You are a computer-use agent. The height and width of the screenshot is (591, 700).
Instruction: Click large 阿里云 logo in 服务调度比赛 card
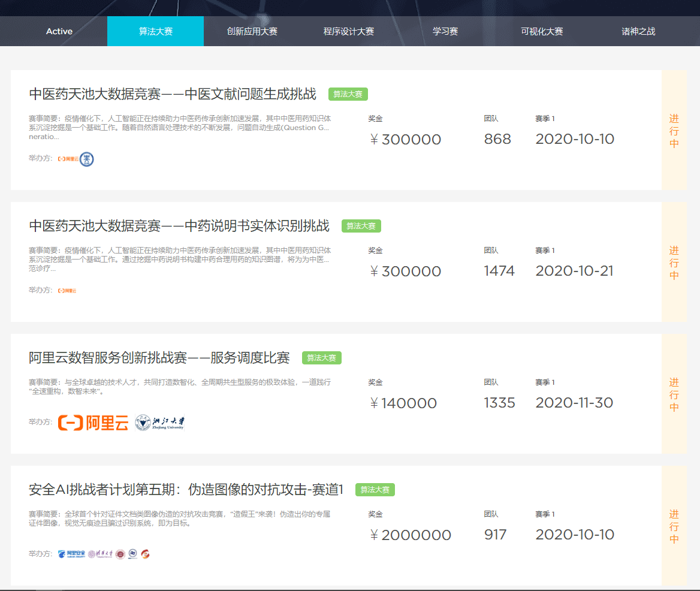coord(93,423)
